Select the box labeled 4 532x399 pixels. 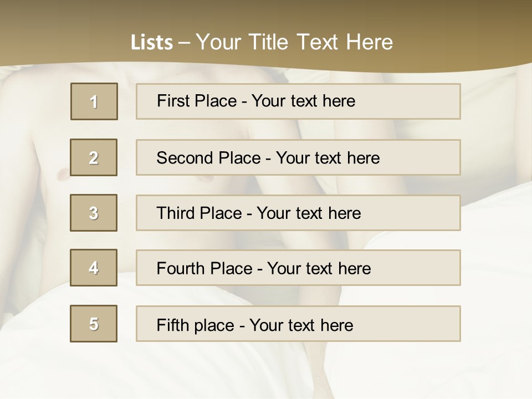point(94,268)
